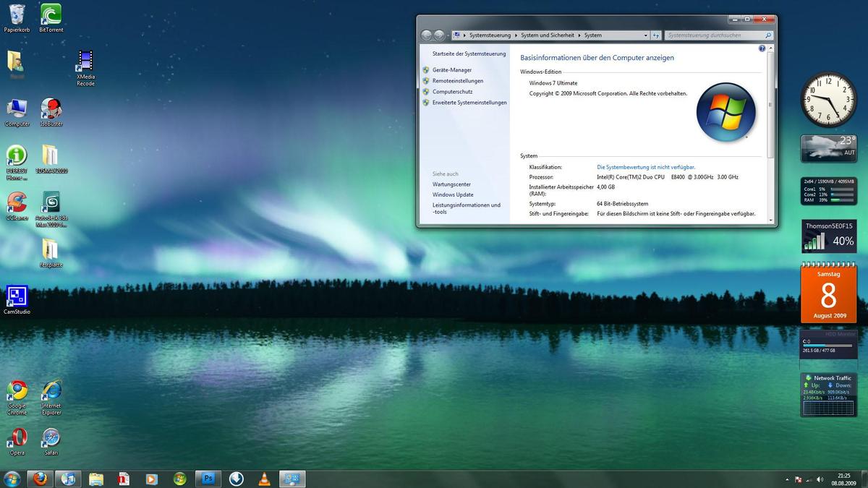This screenshot has width=868, height=488.
Task: Launch Safari from the desktop
Action: click(x=51, y=441)
